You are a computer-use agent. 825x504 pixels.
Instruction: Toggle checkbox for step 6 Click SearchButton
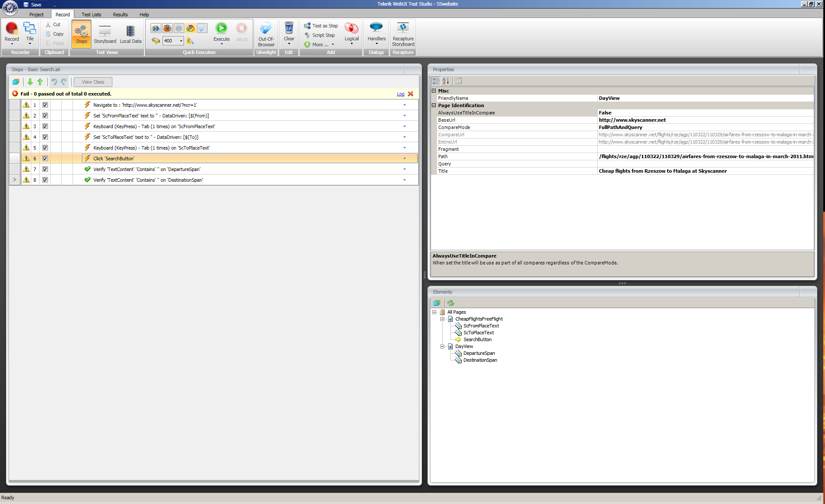click(x=45, y=159)
